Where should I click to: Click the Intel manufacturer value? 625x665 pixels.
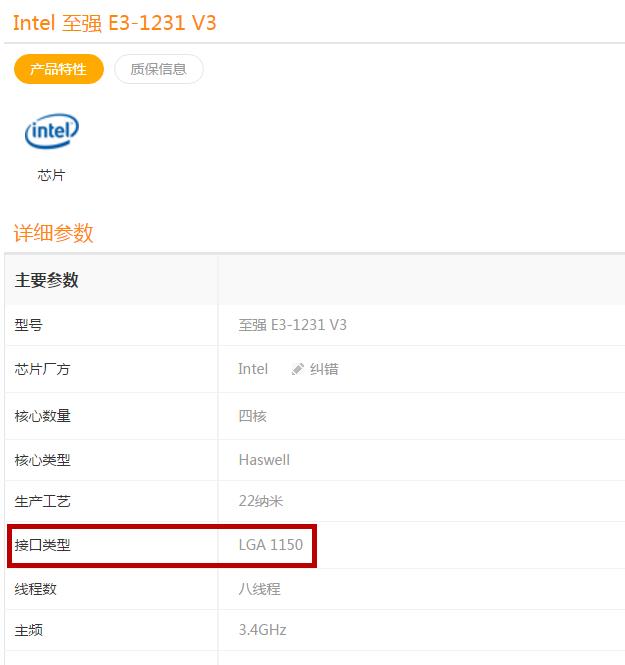coord(253,369)
